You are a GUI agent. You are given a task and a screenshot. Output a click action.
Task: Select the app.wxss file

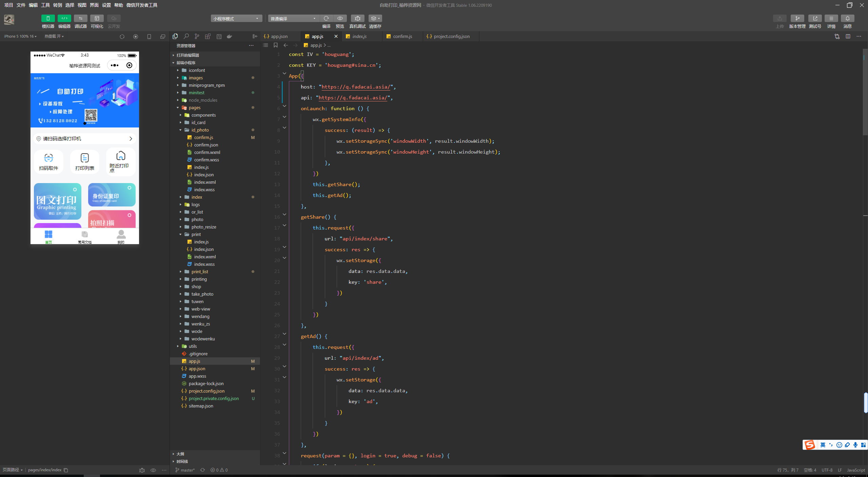point(215,376)
